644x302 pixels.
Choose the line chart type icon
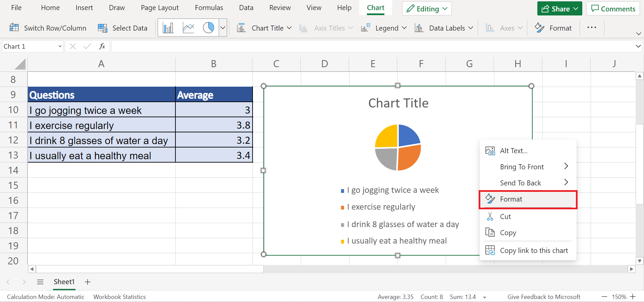point(189,28)
